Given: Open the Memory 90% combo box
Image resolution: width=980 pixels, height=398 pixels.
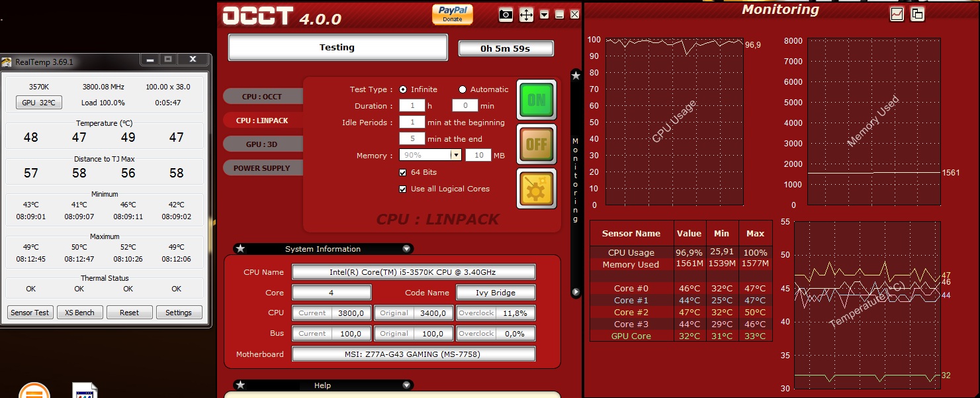Looking at the screenshot, I should coord(430,155).
